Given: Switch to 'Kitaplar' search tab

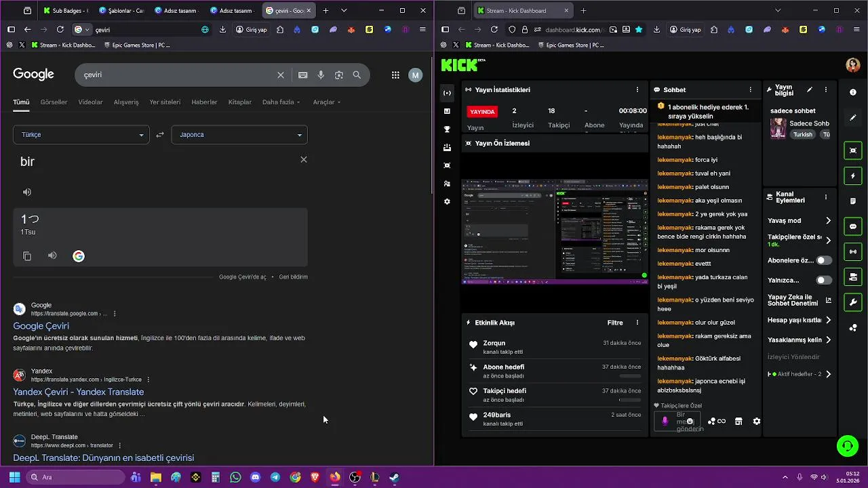Looking at the screenshot, I should coord(240,102).
